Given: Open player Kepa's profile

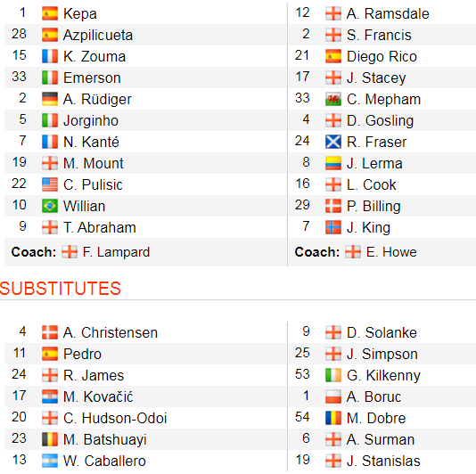Looking at the screenshot, I should pyautogui.click(x=80, y=13).
